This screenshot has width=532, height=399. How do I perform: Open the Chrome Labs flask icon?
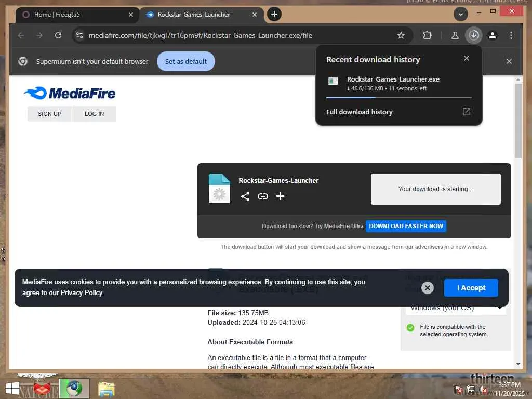pyautogui.click(x=455, y=35)
